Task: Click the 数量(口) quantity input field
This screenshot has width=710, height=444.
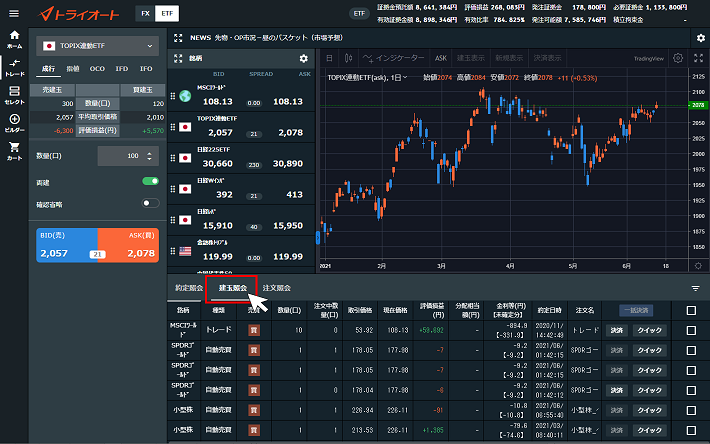Action: [128, 156]
